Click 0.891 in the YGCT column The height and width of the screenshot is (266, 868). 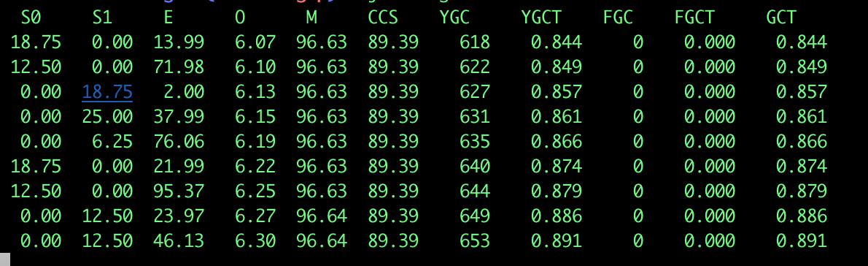tap(557, 240)
